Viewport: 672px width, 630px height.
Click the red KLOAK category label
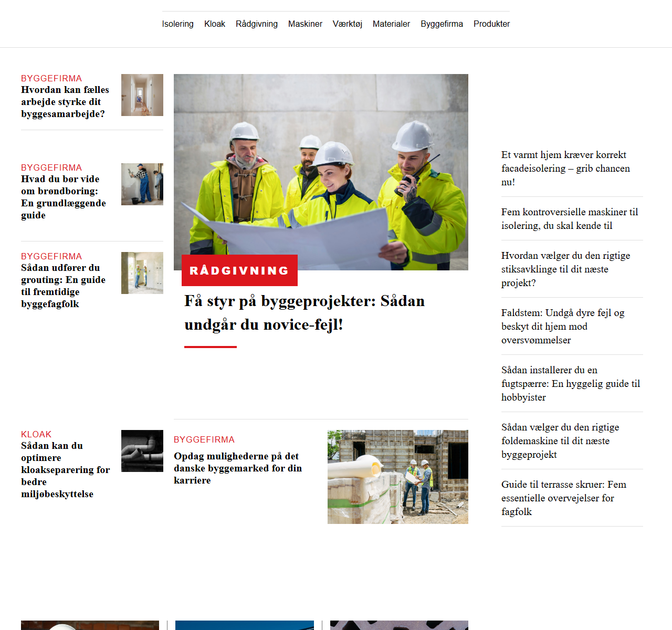pos(36,434)
